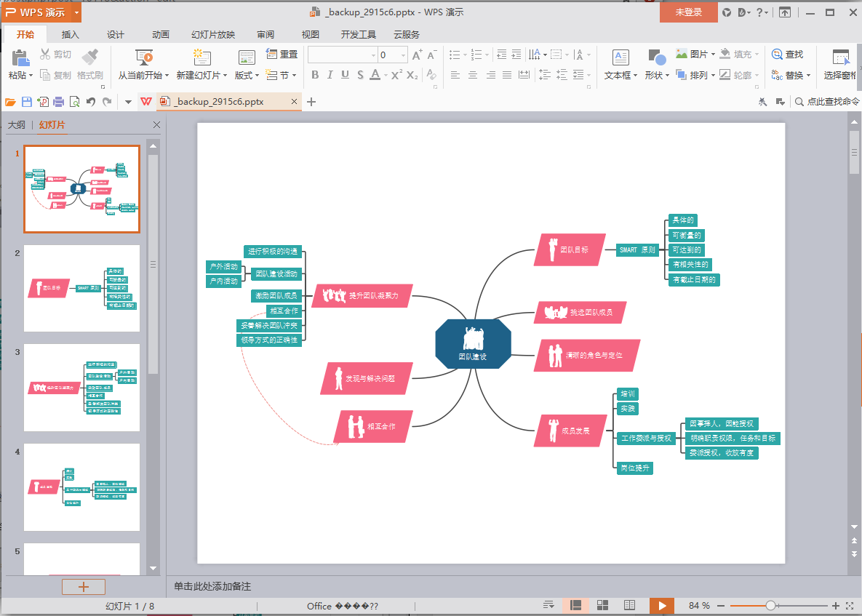This screenshot has width=862, height=616.
Task: Expand quick access toolbar customize arrow
Action: 128,102
